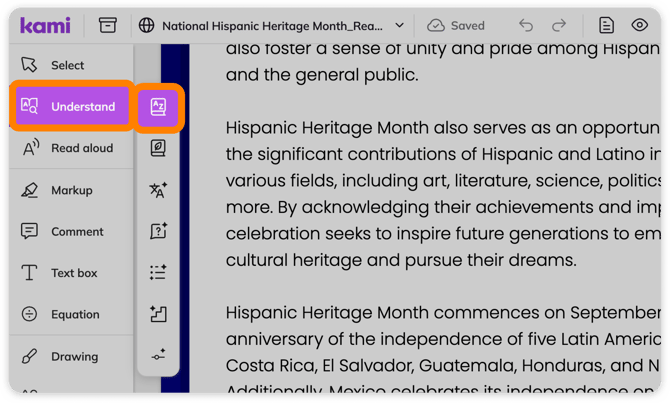Click paragraph text 'and the general public.'
The width and height of the screenshot is (670, 403).
322,75
